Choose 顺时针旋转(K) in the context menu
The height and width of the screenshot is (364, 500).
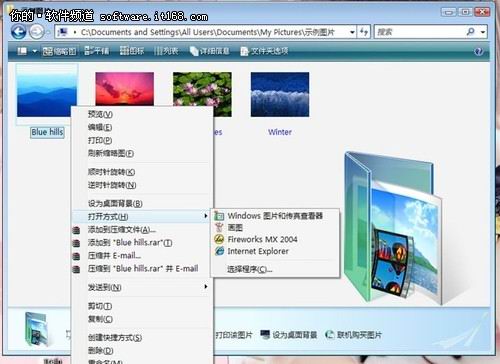(142, 172)
